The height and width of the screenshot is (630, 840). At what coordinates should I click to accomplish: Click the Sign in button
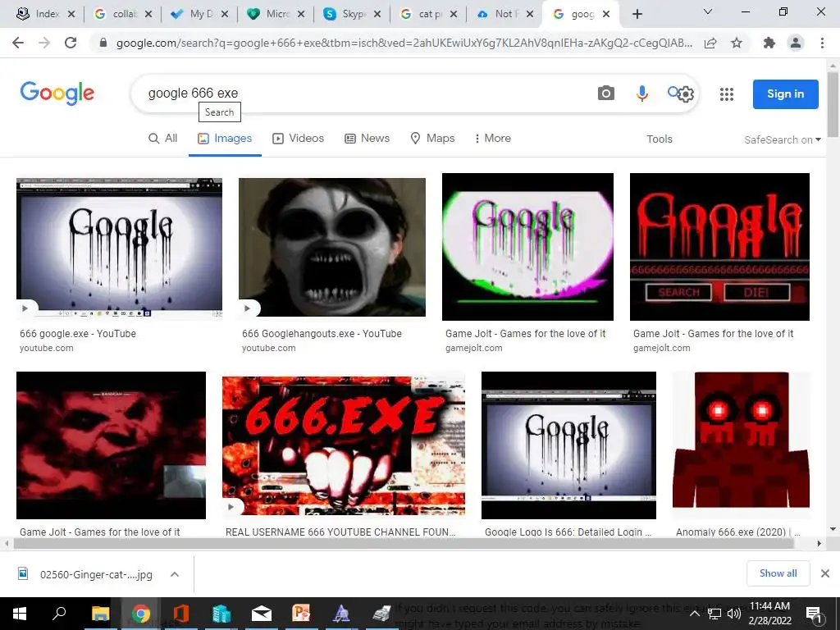tap(785, 94)
